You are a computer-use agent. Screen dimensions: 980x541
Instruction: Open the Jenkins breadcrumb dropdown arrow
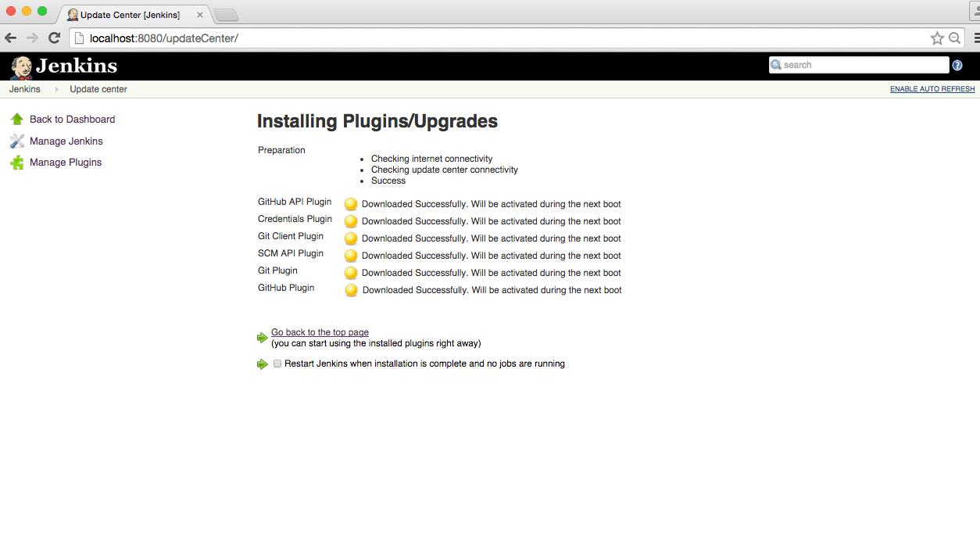click(56, 90)
